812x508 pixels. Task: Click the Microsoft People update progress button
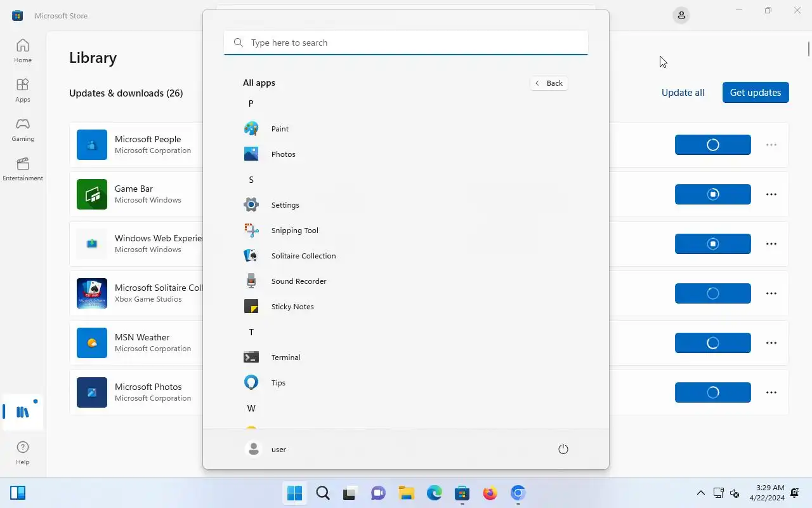(x=713, y=145)
